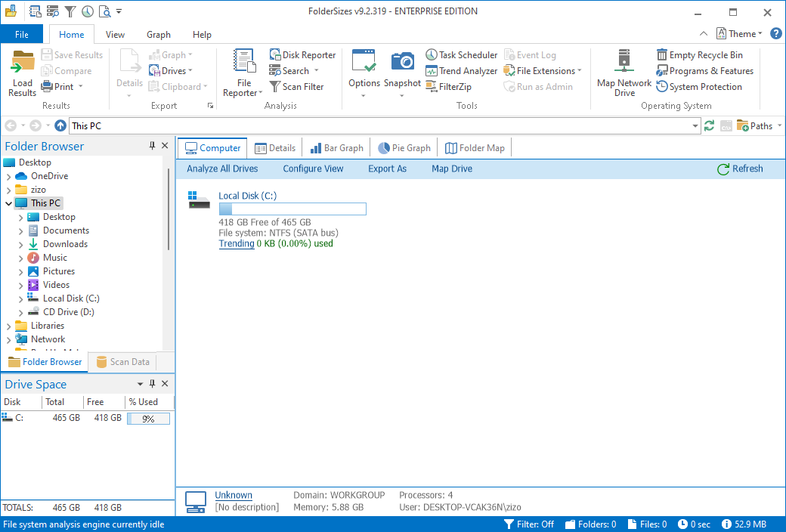Screen dimensions: 786x532
Task: Click Empty Recycle Bin
Action: (x=699, y=54)
